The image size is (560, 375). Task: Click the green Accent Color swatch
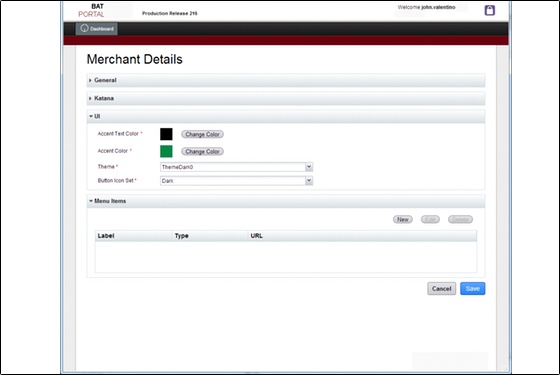click(x=166, y=151)
